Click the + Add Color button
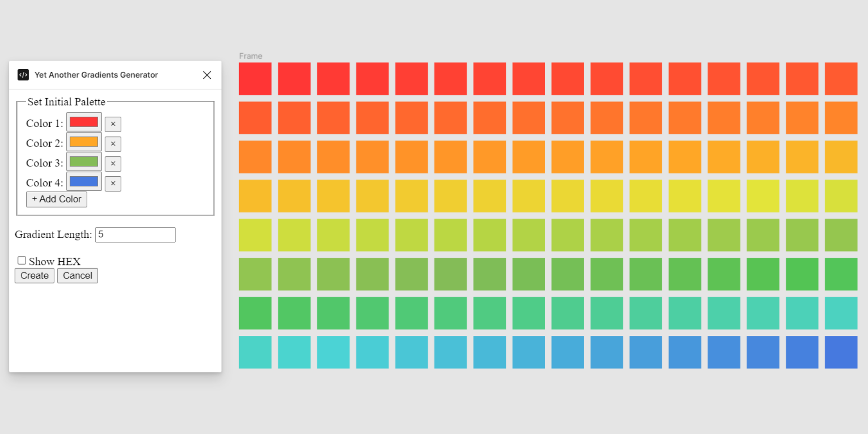This screenshot has height=434, width=868. (57, 199)
